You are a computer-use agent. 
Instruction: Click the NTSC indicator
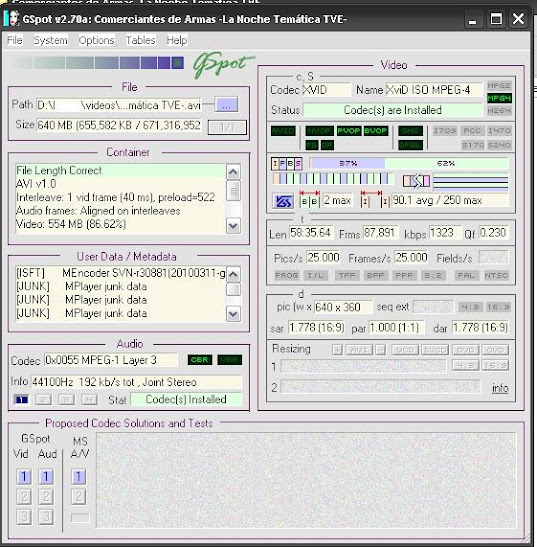point(496,275)
